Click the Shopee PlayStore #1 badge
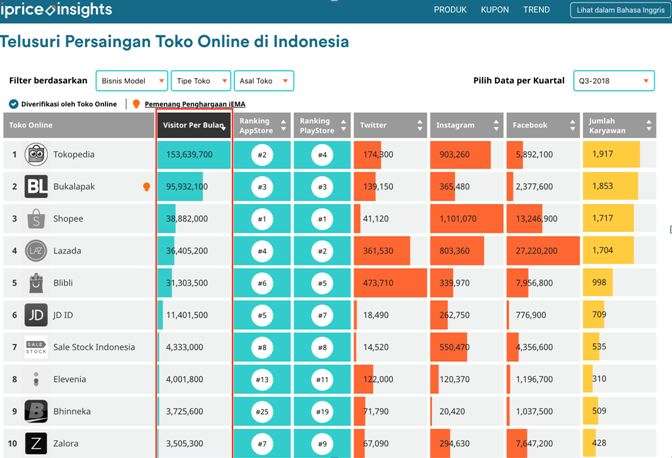The height and width of the screenshot is (458, 672). 322,219
